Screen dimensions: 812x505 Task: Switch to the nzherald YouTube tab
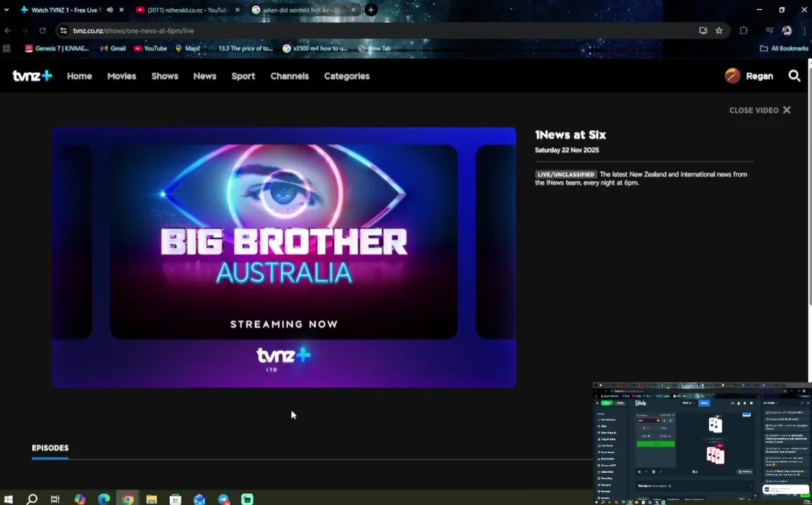[187, 10]
